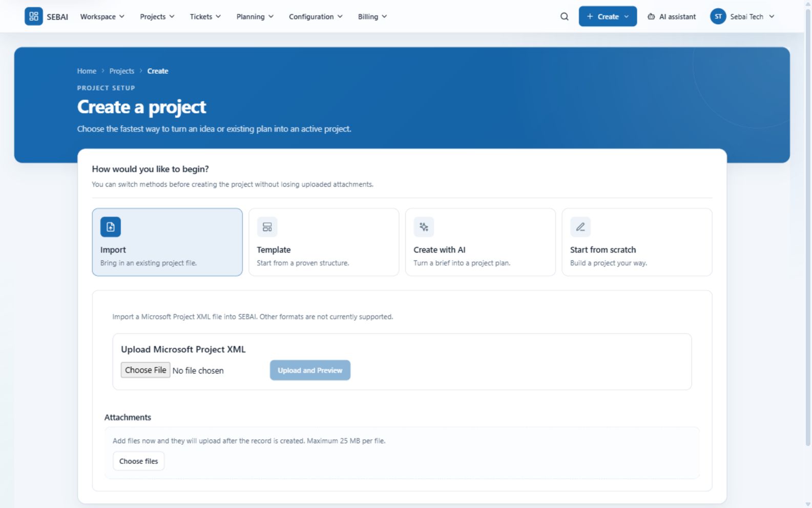Click 'Bring in an existing project file.' text
Image resolution: width=812 pixels, height=508 pixels.
coord(149,263)
